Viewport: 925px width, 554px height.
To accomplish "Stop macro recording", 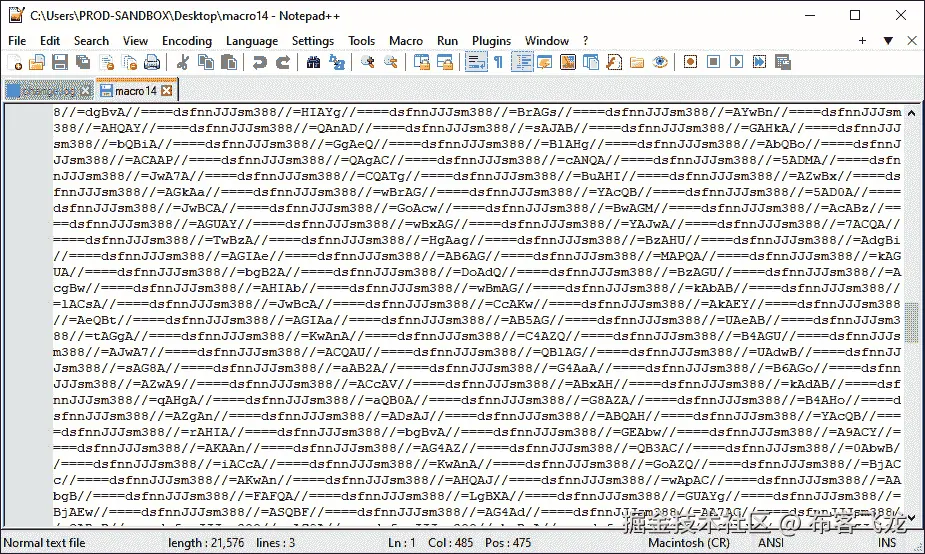I will pos(713,62).
